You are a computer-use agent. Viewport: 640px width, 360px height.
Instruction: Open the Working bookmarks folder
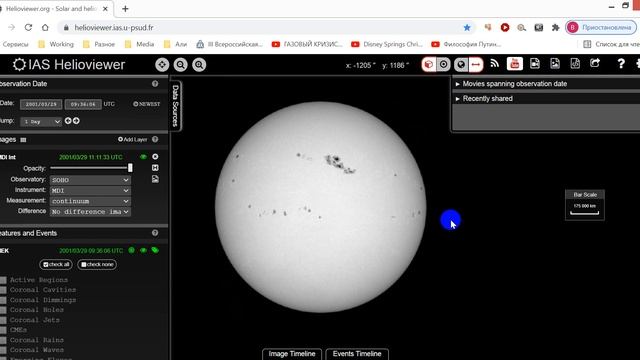pos(56,44)
